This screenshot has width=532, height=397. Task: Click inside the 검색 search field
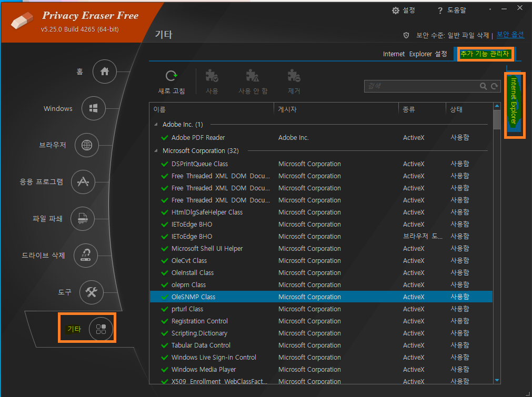click(421, 86)
